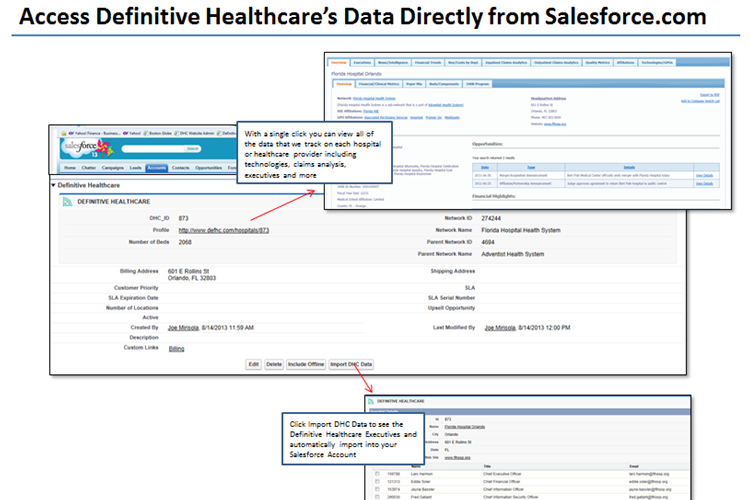Click the billing address 601 E Rollins St
Screen dimensions: 750x500
(x=188, y=271)
